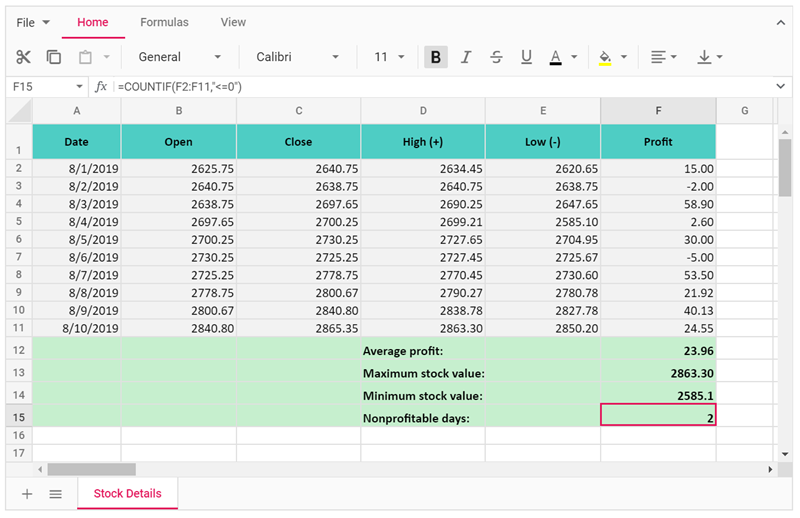The image size is (800, 518).
Task: Toggle Underline formatting
Action: pyautogui.click(x=526, y=57)
